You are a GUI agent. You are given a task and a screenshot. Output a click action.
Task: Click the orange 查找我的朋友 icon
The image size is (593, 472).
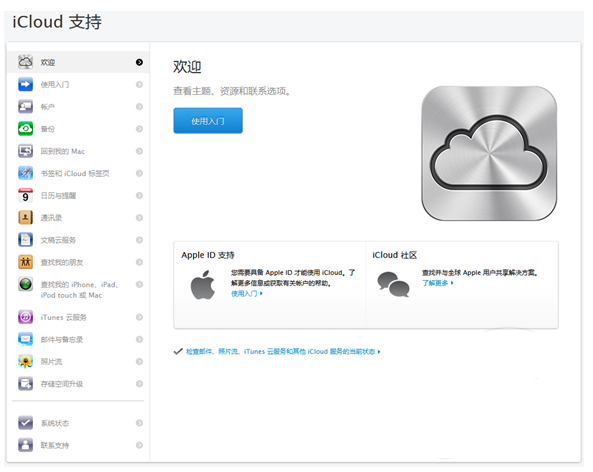[x=25, y=262]
